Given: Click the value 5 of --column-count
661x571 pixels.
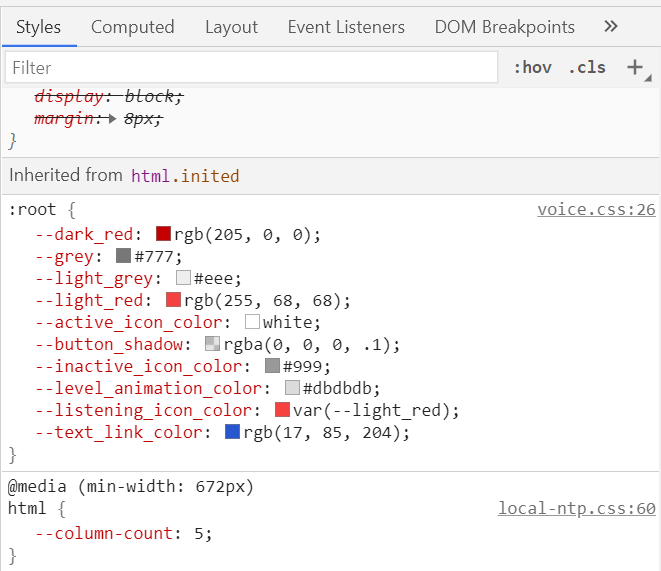Looking at the screenshot, I should point(199,534).
